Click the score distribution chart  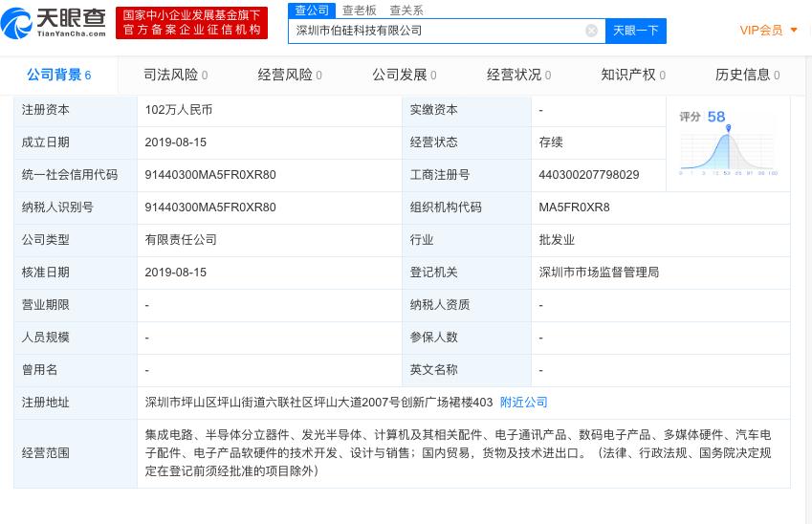pyautogui.click(x=729, y=152)
